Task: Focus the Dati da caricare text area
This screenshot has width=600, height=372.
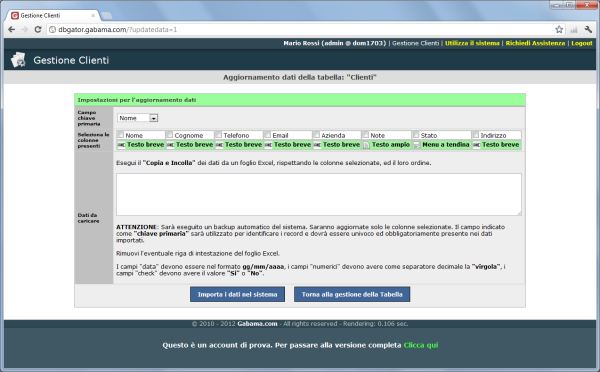Action: (x=319, y=194)
